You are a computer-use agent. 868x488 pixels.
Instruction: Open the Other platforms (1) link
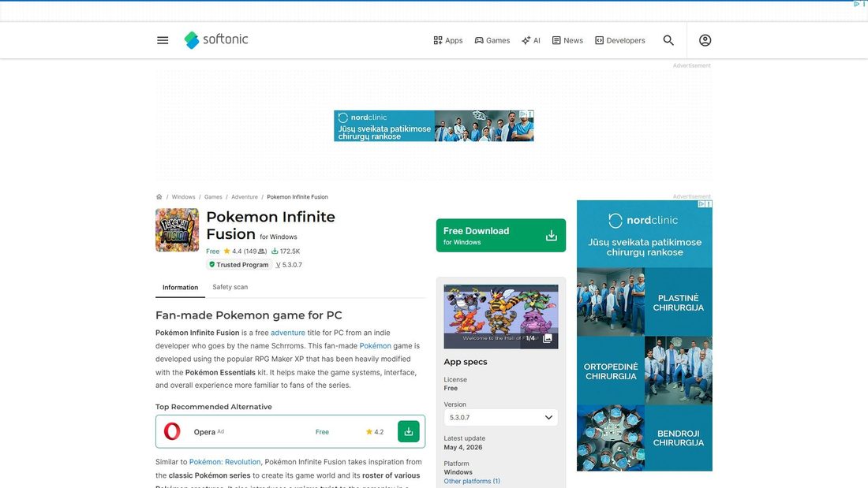coord(472,482)
